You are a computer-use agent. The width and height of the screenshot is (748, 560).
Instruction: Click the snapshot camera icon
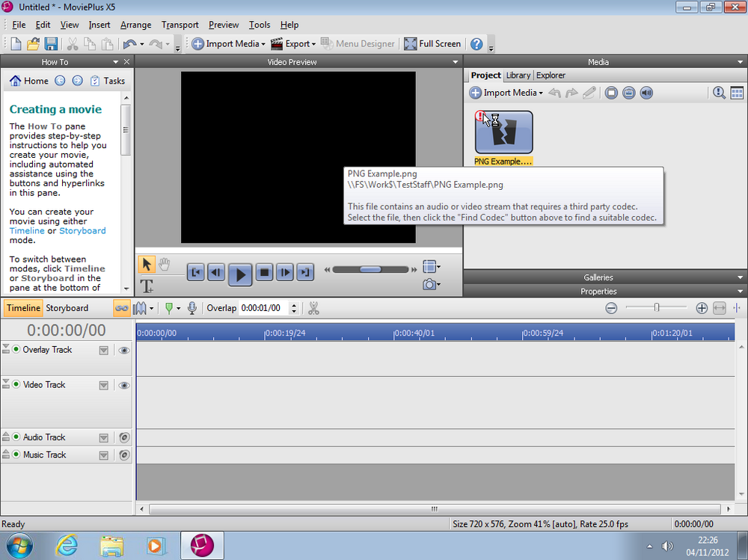click(429, 285)
